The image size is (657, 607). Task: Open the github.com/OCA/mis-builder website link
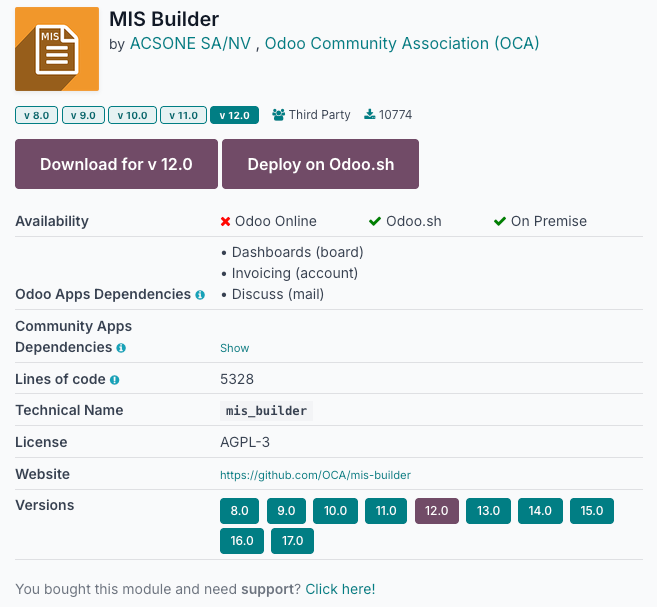tap(316, 475)
